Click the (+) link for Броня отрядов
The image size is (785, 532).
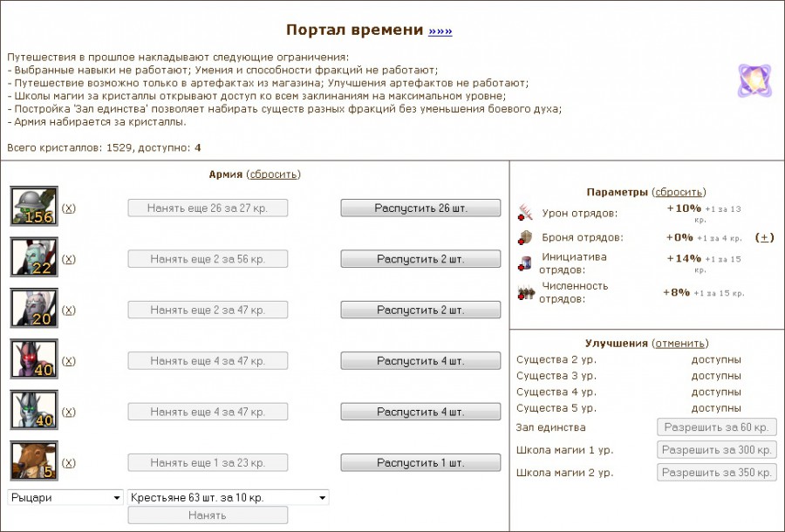pyautogui.click(x=764, y=238)
